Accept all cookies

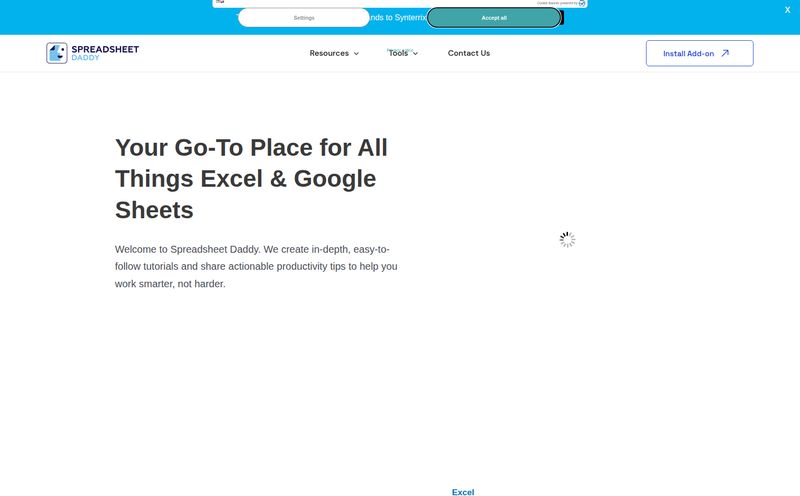(494, 18)
